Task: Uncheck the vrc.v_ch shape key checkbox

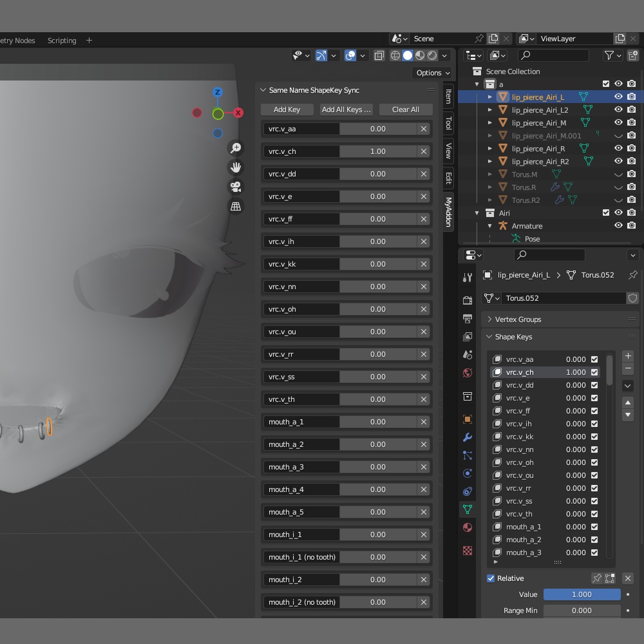Action: coord(594,372)
